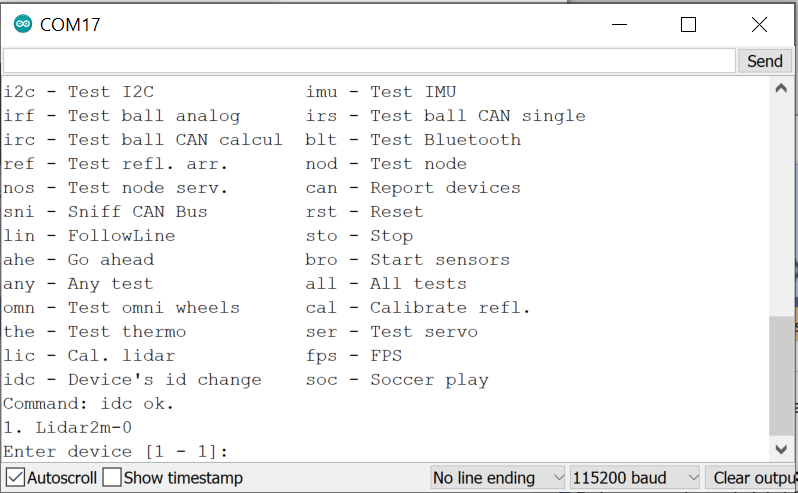Click the "soc - Soccer play" entry
The height and width of the screenshot is (493, 798).
tap(397, 379)
